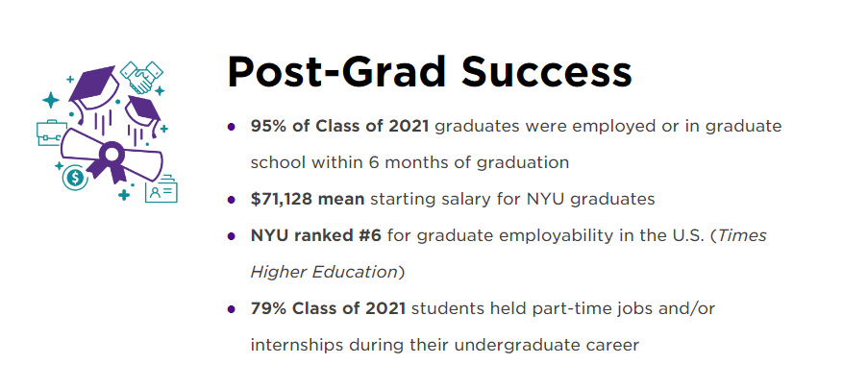Click the purple ribbon seal on diploma
Screen dimensions: 868x388
(x=112, y=157)
